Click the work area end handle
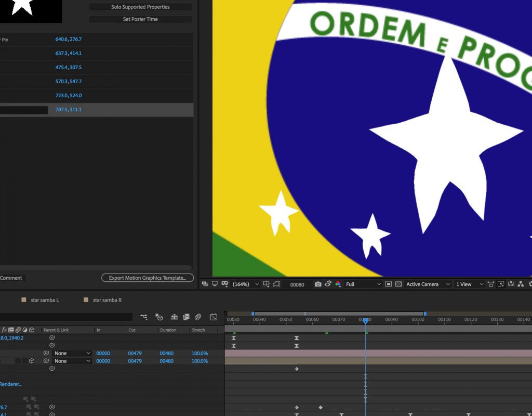The height and width of the screenshot is (416, 532). pyautogui.click(x=425, y=314)
